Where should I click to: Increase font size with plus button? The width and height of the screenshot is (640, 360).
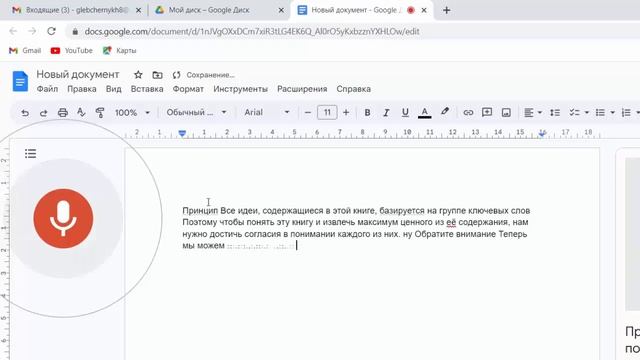pos(346,113)
